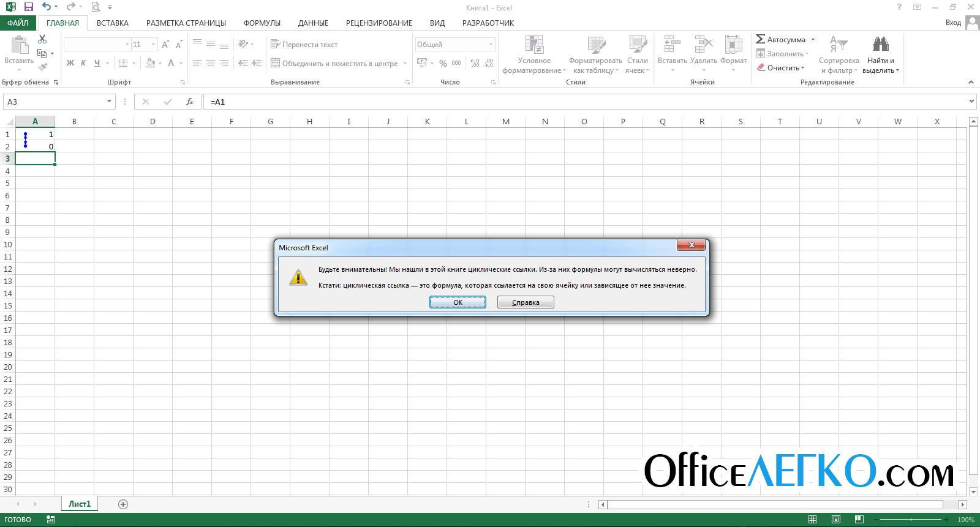Click the Сортировка и фильтр icon

[x=839, y=45]
